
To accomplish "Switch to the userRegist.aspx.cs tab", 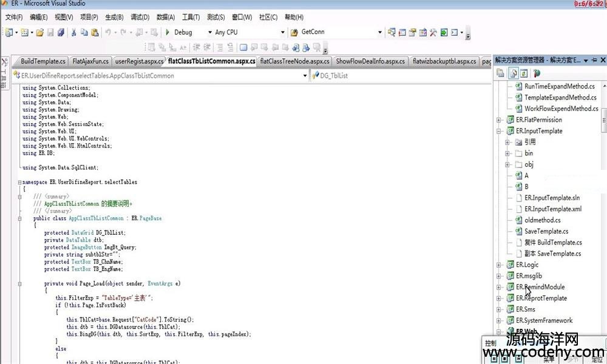I will click(x=138, y=61).
